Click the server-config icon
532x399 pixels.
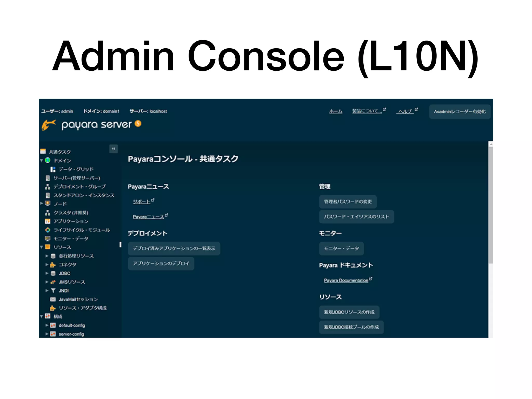click(53, 334)
